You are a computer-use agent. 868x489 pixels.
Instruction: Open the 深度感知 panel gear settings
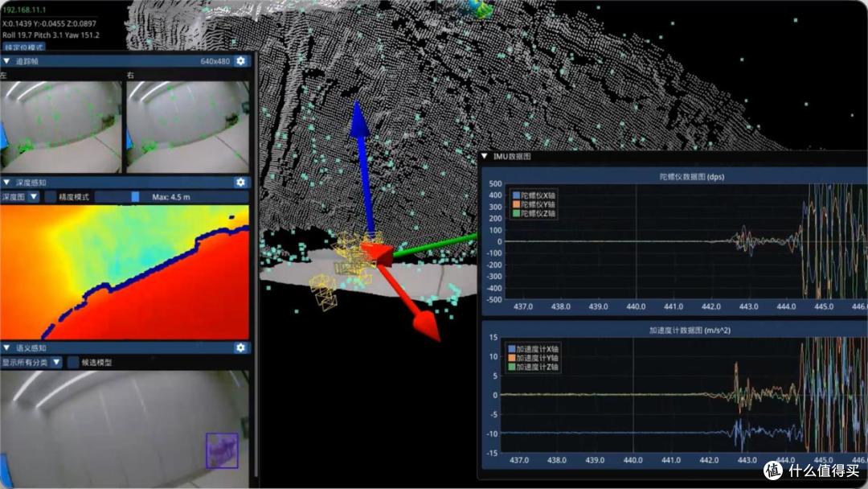pyautogui.click(x=240, y=183)
